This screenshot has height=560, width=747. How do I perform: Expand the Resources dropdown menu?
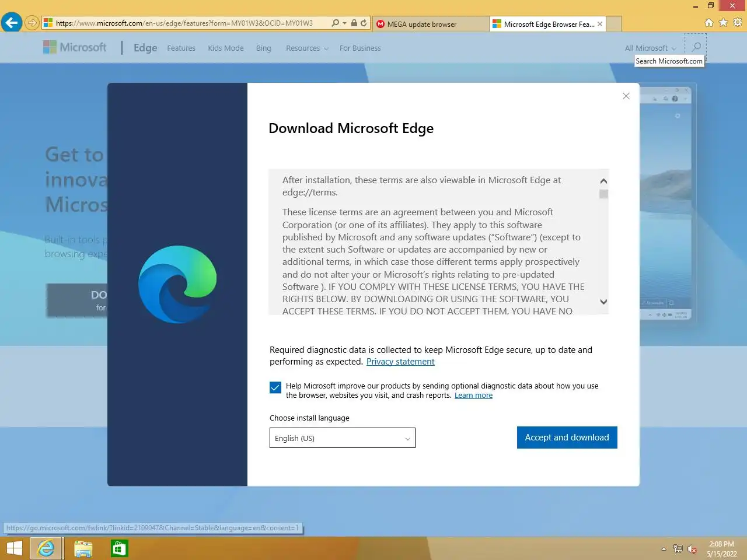[x=307, y=48]
